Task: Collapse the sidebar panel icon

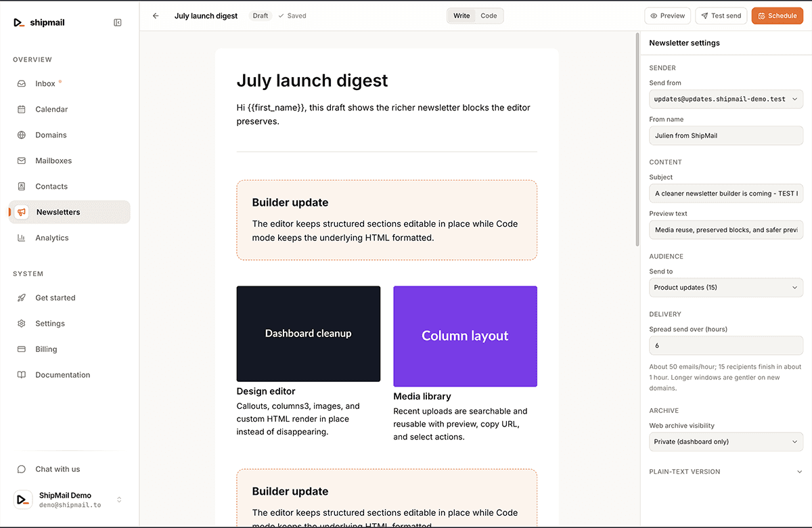Action: 118,22
